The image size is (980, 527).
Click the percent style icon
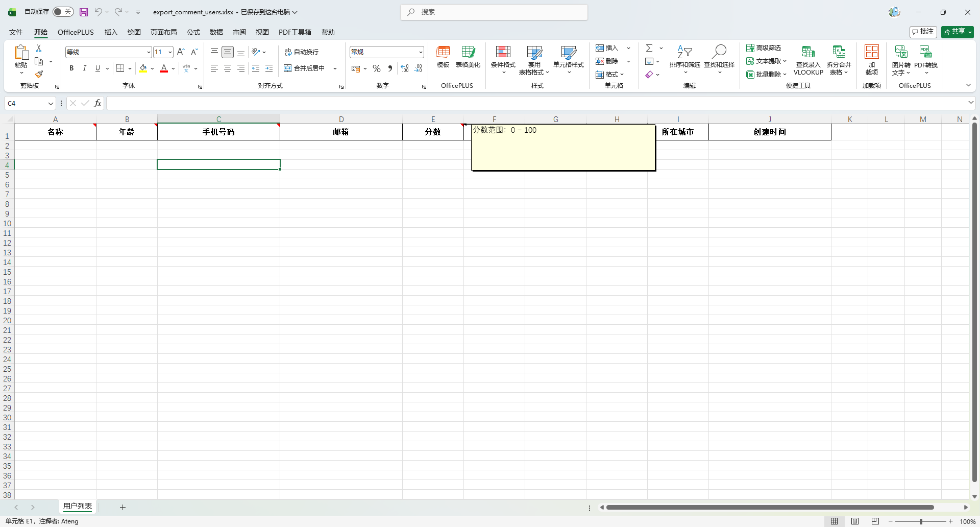click(377, 68)
